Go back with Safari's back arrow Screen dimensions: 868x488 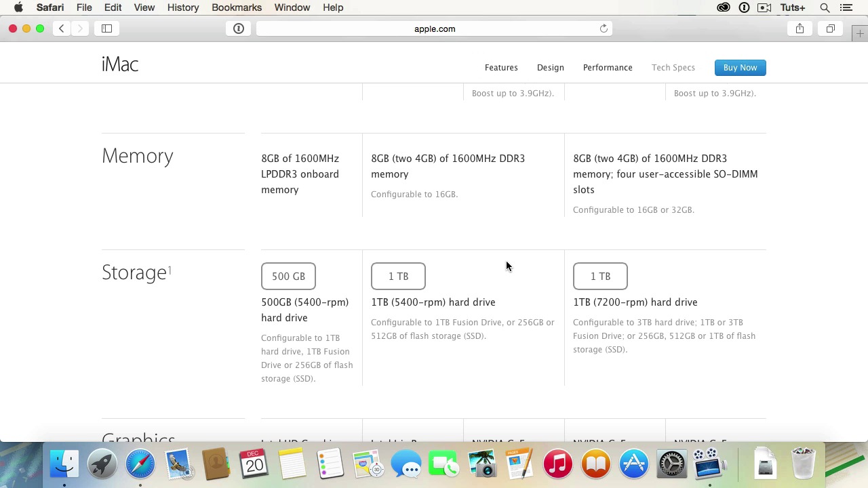62,28
